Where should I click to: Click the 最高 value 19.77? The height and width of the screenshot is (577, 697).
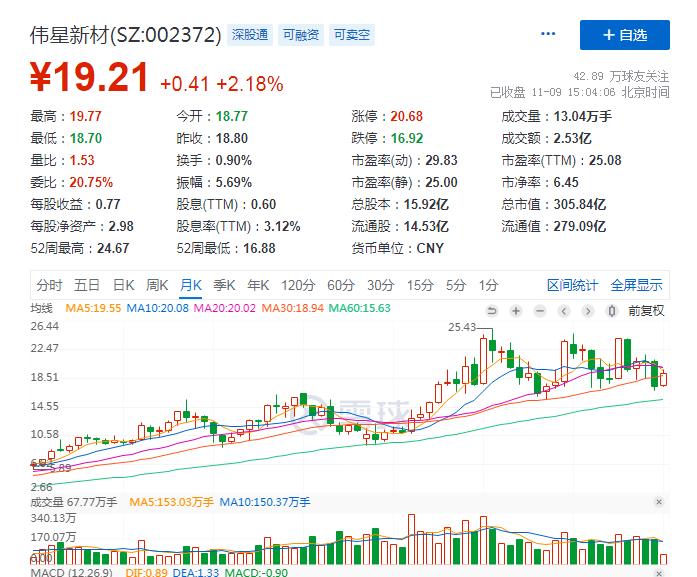[x=85, y=116]
